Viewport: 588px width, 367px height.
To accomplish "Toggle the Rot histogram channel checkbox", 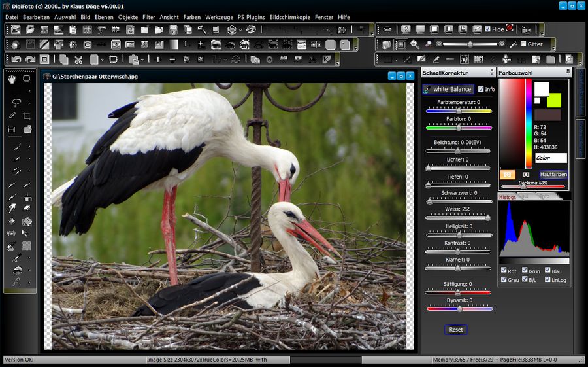I will click(x=504, y=270).
